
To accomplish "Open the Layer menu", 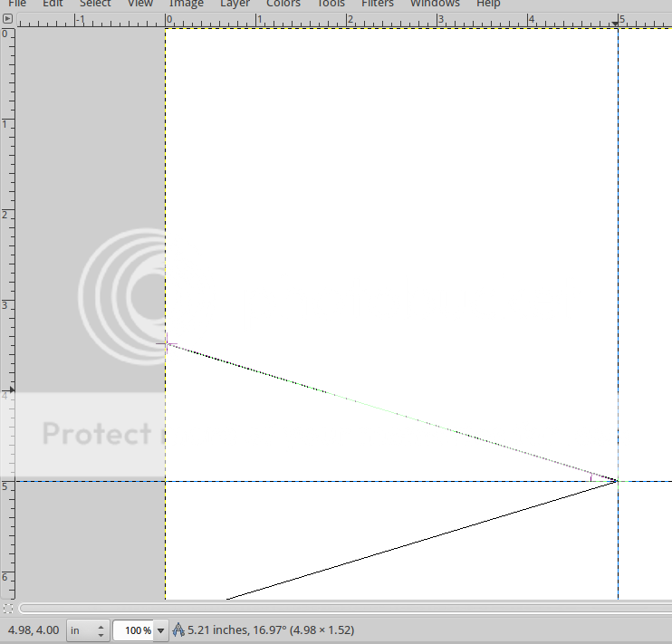I will coord(235,4).
